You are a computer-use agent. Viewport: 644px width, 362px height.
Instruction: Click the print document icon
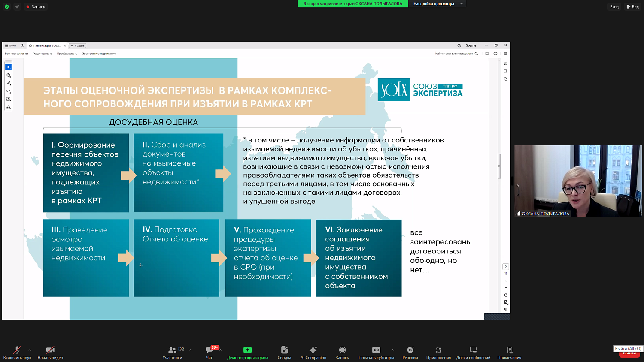495,54
